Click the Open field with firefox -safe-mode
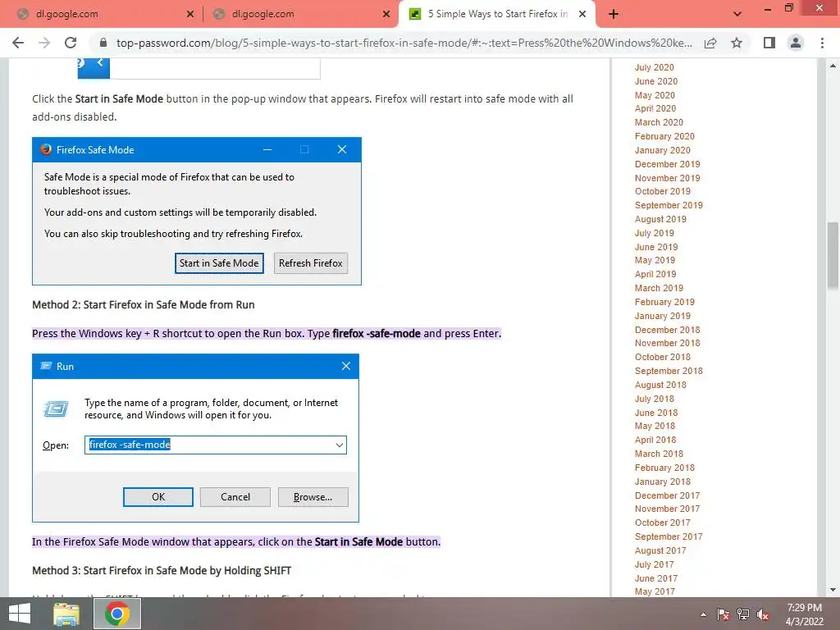This screenshot has height=630, width=840. point(216,445)
